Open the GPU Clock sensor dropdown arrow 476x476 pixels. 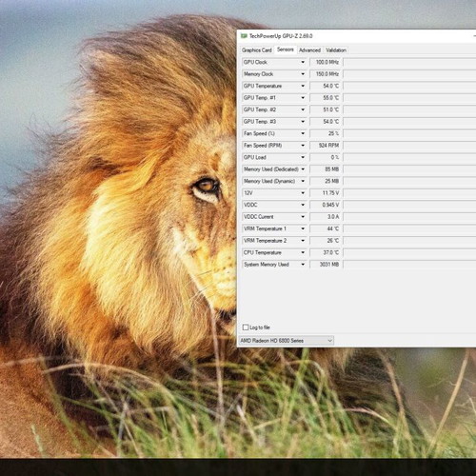[x=303, y=62]
